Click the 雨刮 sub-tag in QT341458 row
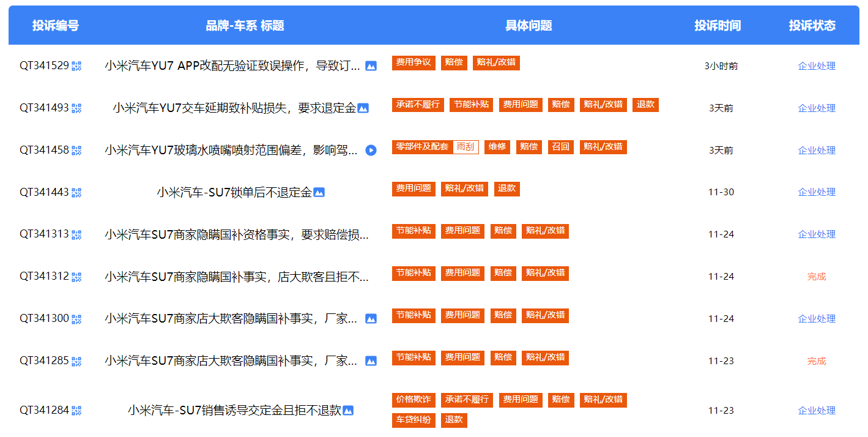868x437 pixels. point(466,147)
